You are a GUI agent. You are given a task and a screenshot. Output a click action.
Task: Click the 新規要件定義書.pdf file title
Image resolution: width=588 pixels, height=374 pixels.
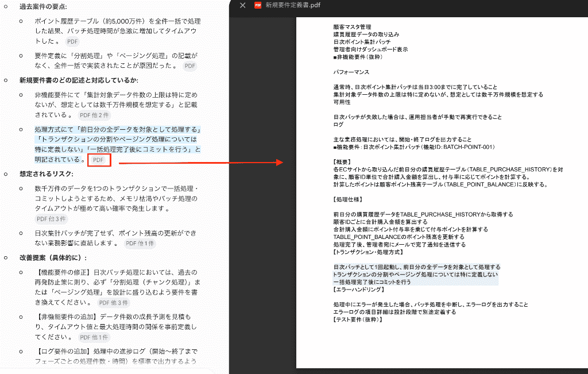point(293,5)
